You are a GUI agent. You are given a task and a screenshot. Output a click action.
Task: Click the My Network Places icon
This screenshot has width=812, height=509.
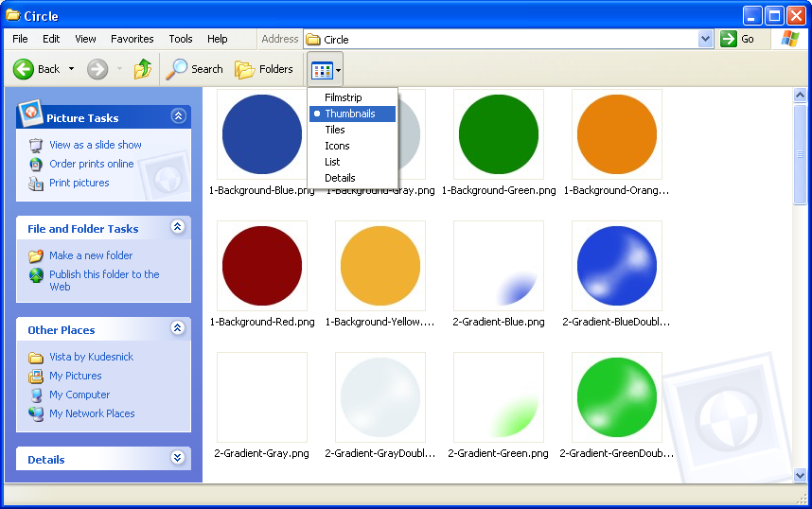tap(36, 413)
